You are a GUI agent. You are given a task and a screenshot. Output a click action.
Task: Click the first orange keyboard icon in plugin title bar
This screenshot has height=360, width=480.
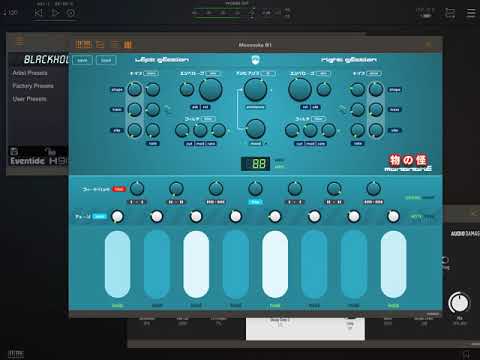(x=83, y=44)
